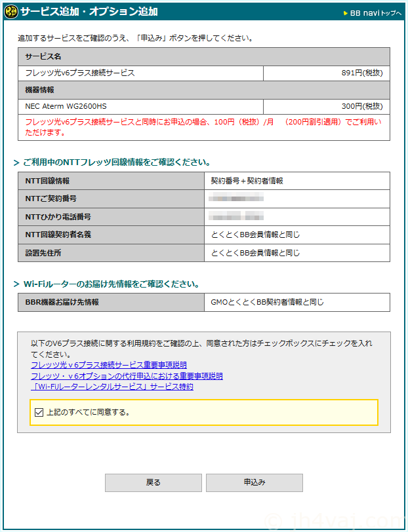Open フレッツ・v6オプションの代行申込 重要事項説明 link
Image resolution: width=408 pixels, height=532 pixels.
coord(127,376)
